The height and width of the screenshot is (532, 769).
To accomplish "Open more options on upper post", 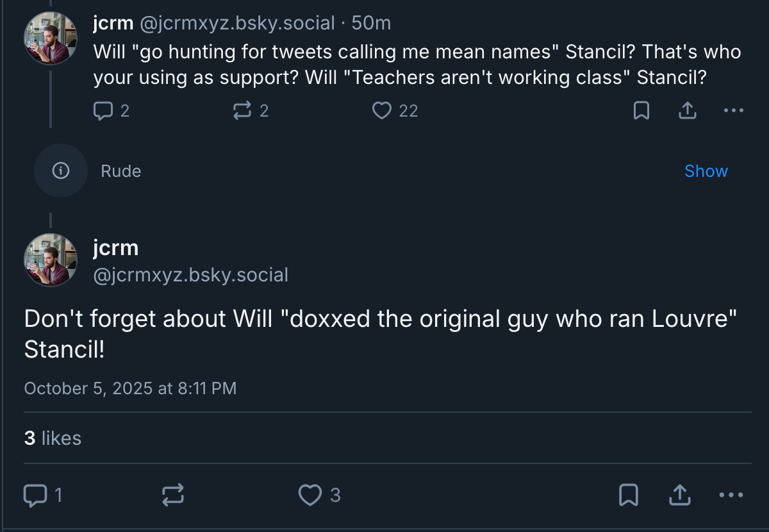I will point(733,111).
